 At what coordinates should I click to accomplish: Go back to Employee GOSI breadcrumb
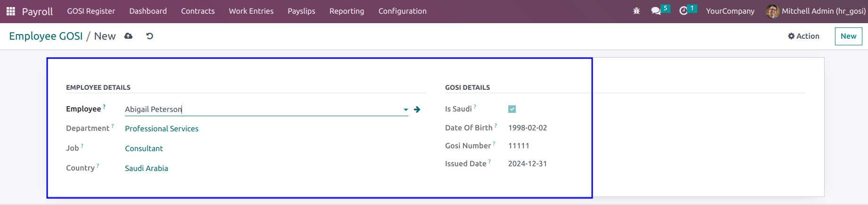click(x=46, y=36)
